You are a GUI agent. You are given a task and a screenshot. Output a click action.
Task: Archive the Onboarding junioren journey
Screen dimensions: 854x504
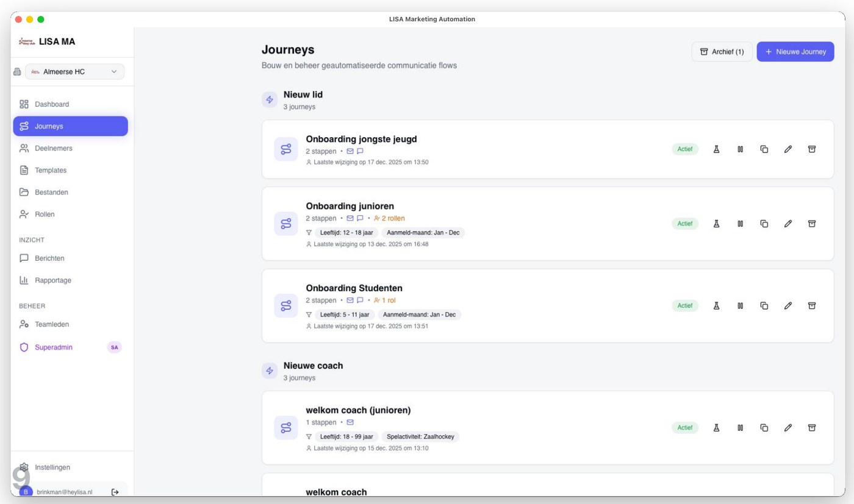click(x=812, y=224)
